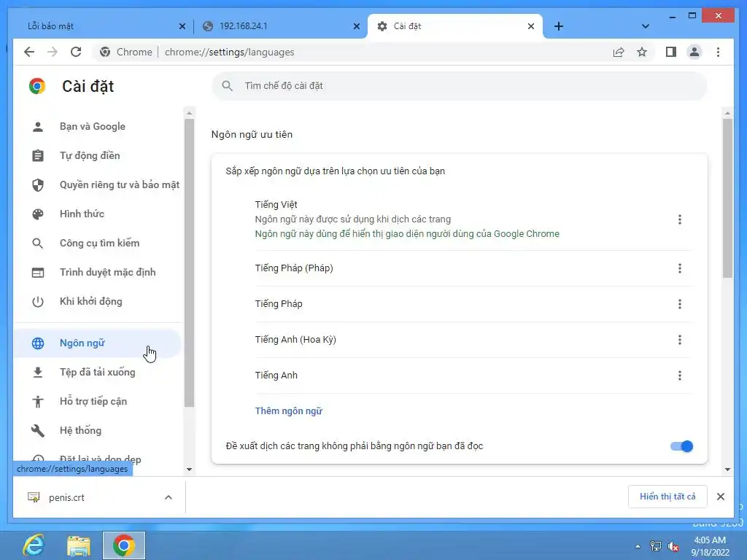Viewport: 747px width, 560px height.
Task: Launch Internet Explorer from the taskbar
Action: coord(34,545)
